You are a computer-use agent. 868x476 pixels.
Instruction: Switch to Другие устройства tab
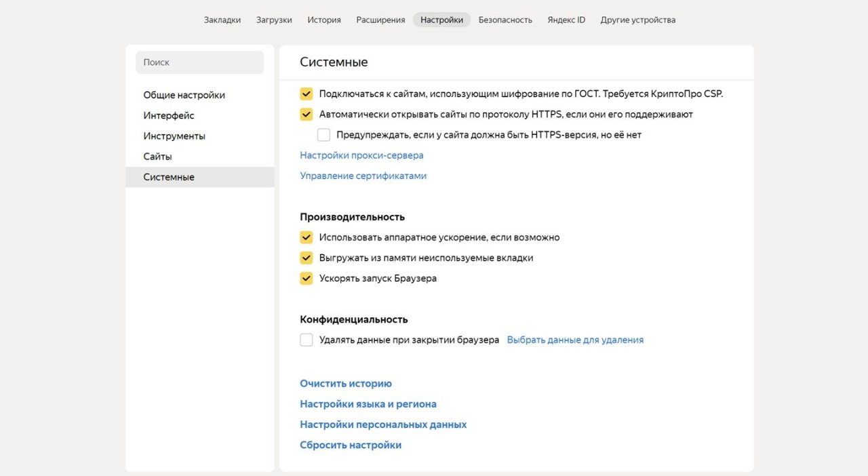coord(637,20)
